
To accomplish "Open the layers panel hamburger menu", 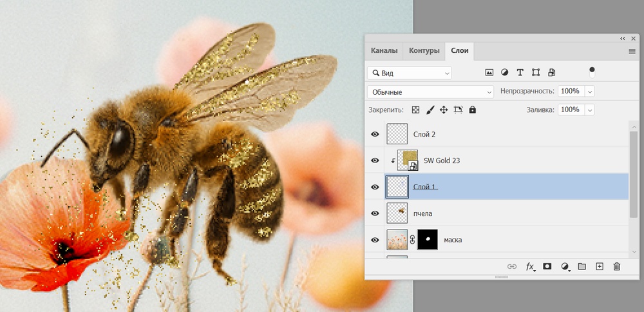I will pos(632,51).
